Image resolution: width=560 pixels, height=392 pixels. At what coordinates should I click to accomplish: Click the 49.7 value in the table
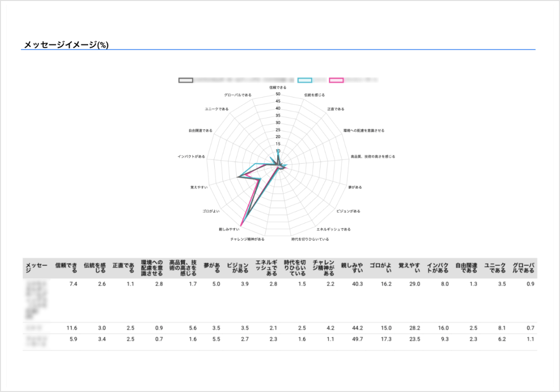[x=356, y=339]
